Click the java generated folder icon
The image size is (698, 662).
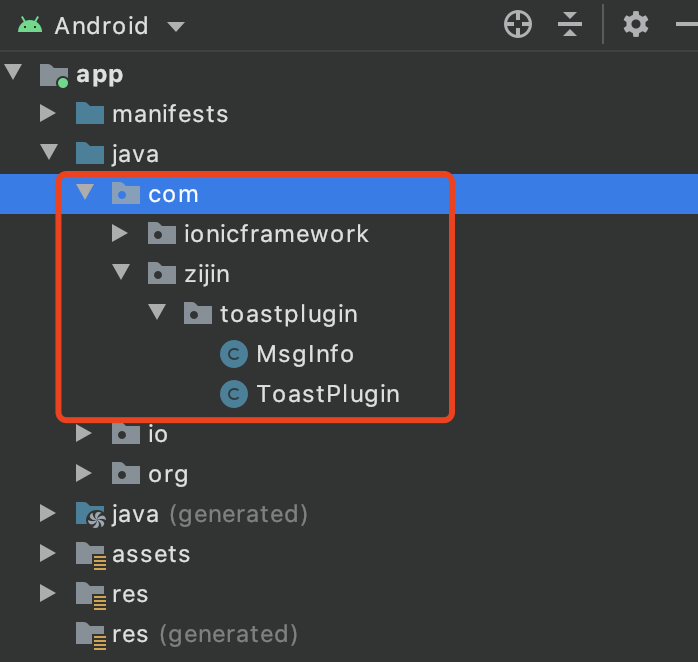tap(90, 514)
